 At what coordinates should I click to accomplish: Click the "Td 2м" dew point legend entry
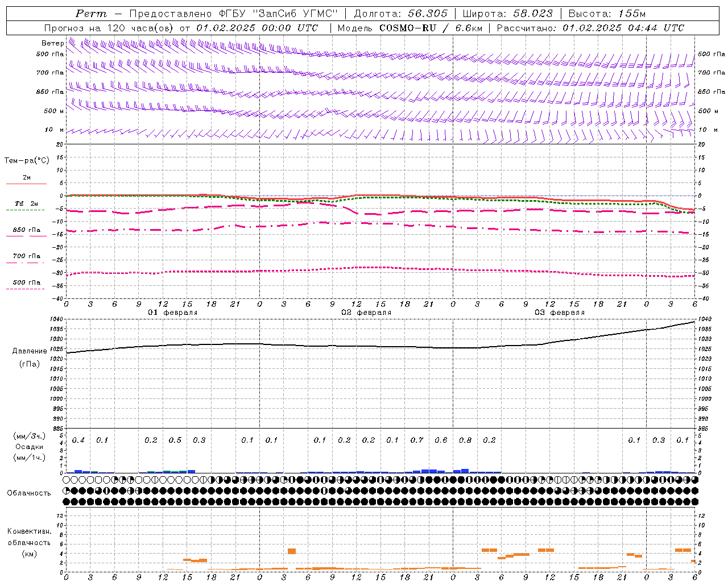(x=26, y=203)
